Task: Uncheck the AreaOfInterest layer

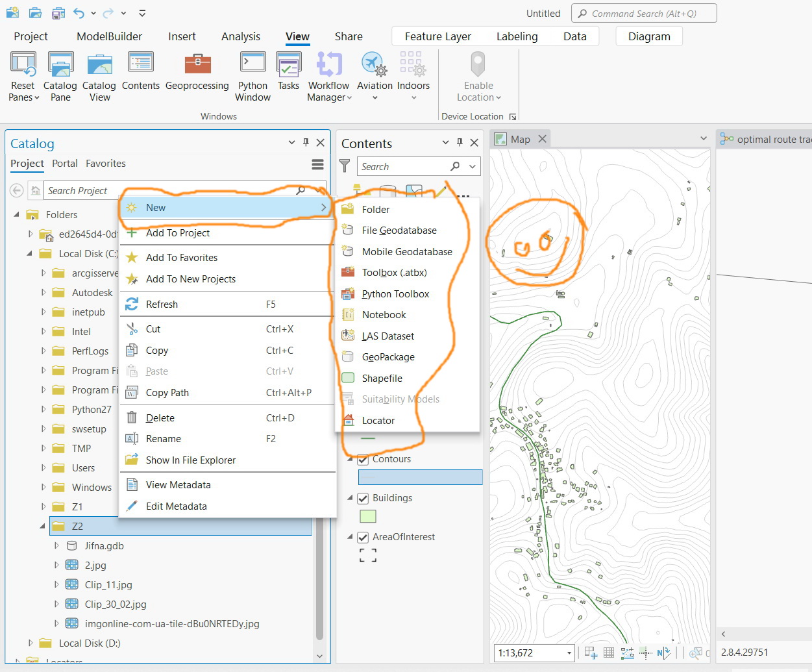Action: [x=362, y=537]
